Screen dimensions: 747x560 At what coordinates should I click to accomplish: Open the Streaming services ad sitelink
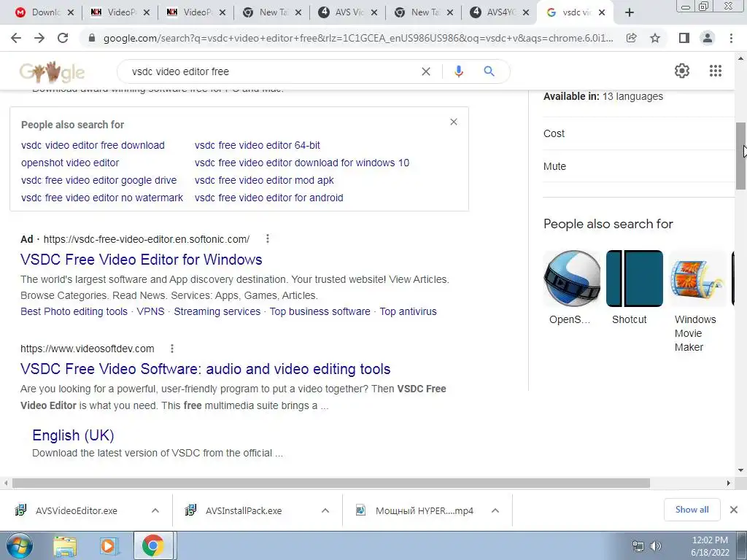[217, 311]
